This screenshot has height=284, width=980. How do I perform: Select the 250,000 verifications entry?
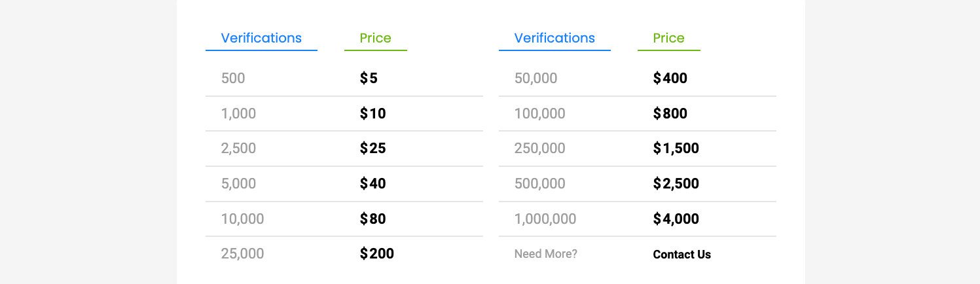pos(539,149)
